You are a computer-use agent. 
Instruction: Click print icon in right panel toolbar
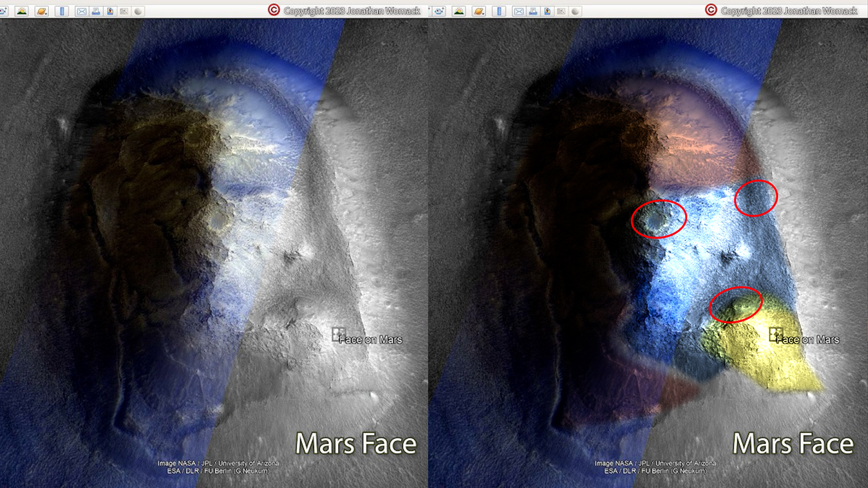(533, 11)
